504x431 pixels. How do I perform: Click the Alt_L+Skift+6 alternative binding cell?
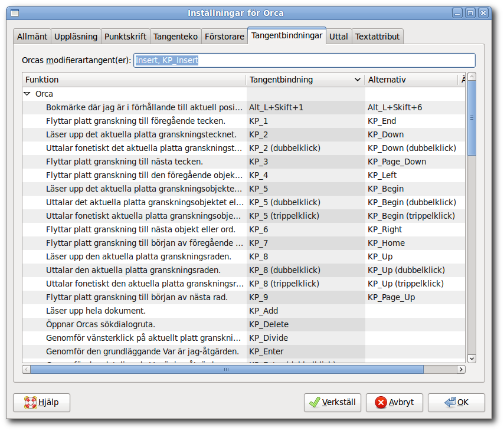[x=415, y=107]
